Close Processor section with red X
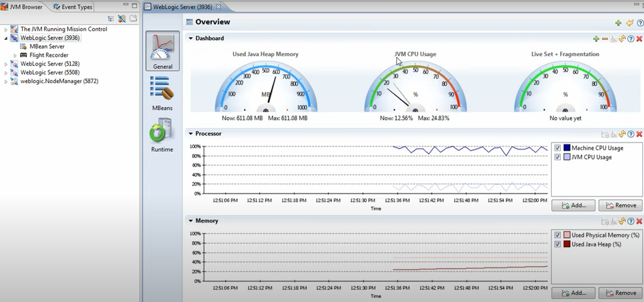This screenshot has height=302, width=644. [639, 134]
